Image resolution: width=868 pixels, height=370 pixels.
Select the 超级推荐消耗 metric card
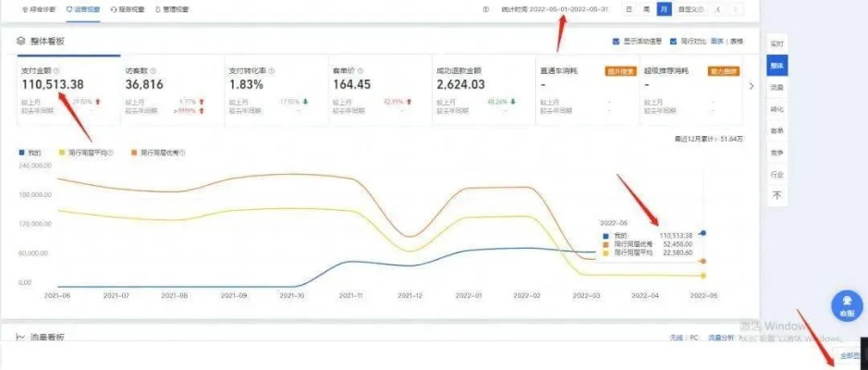click(x=691, y=91)
